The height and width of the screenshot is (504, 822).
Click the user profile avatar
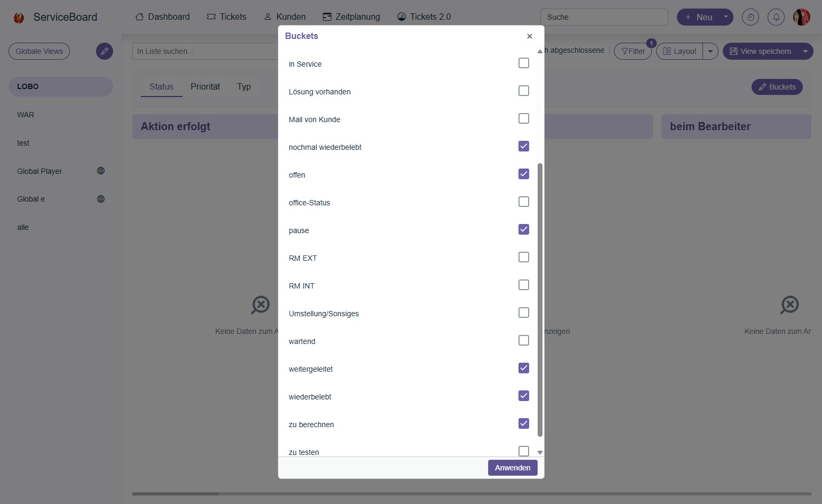click(801, 17)
